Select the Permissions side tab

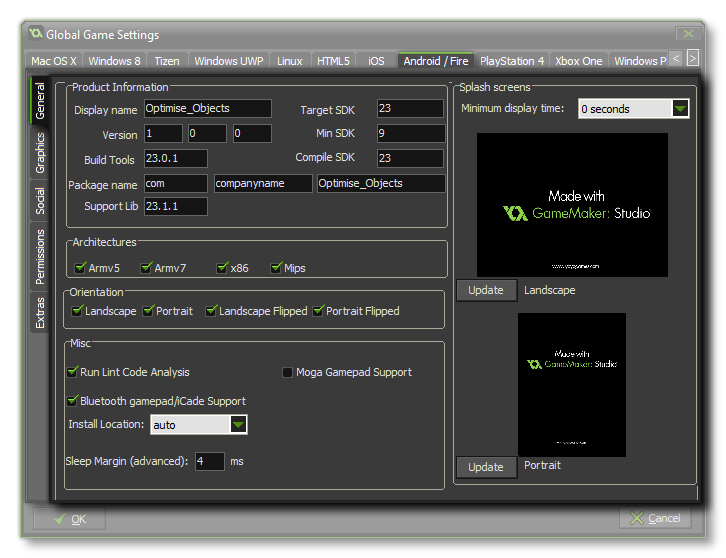coord(41,257)
